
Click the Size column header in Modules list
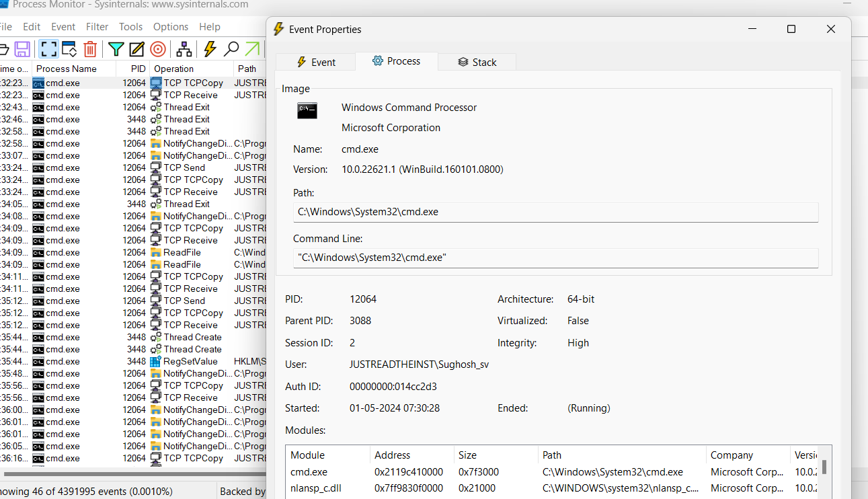(496, 455)
